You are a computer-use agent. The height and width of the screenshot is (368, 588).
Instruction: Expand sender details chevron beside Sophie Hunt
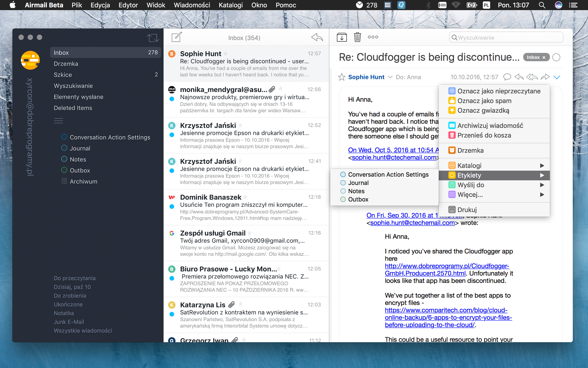point(390,77)
